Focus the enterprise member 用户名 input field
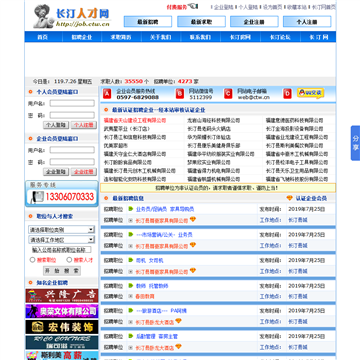 (x=72, y=150)
